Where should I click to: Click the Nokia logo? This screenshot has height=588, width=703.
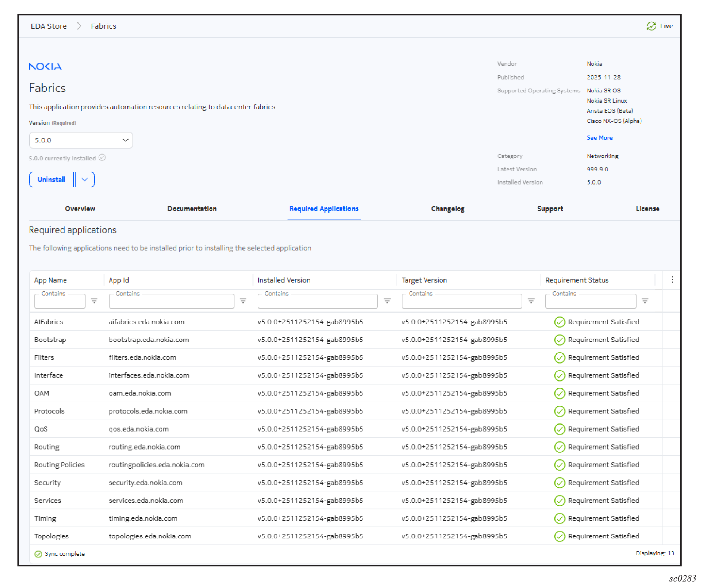point(45,66)
